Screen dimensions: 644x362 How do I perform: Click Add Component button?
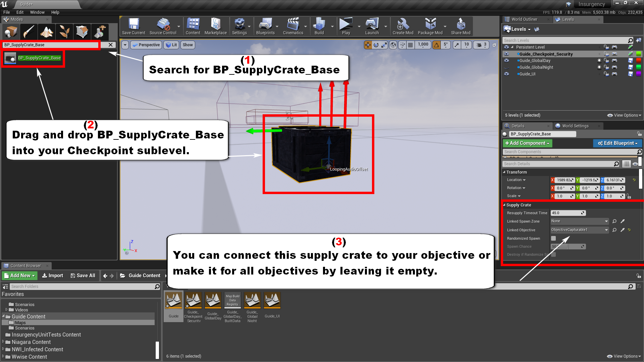pyautogui.click(x=527, y=143)
